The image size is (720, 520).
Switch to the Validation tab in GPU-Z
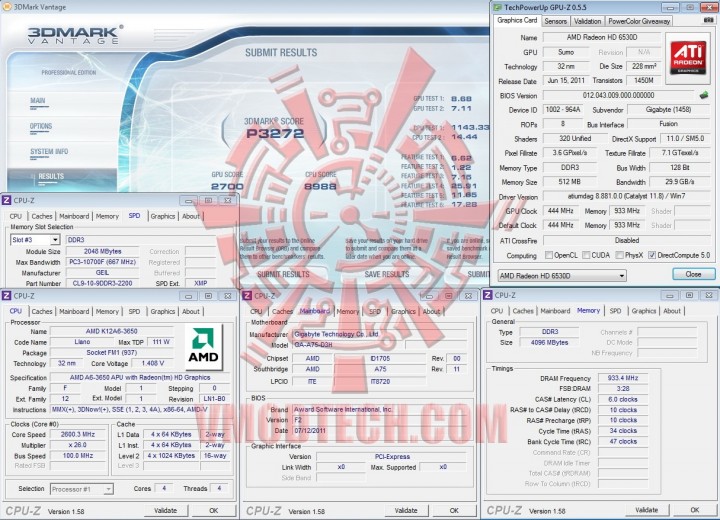(587, 21)
